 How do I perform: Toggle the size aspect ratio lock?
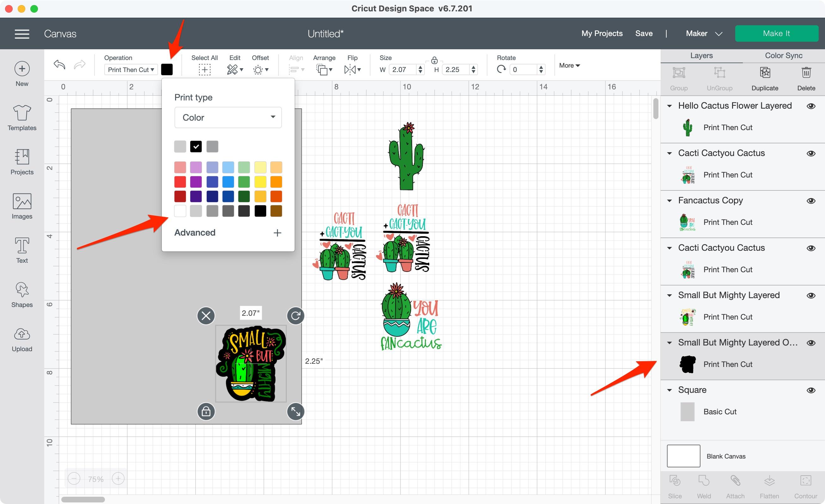coord(434,61)
